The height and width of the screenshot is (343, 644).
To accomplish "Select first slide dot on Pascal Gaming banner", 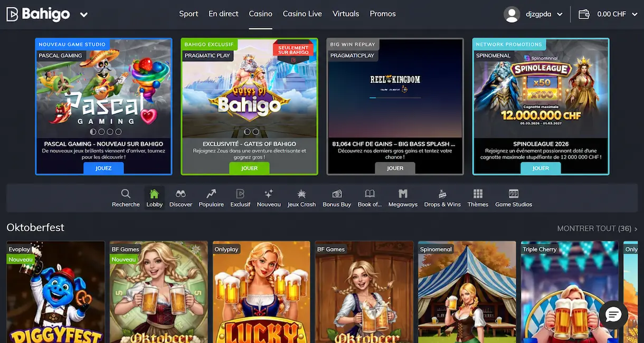I will [x=93, y=132].
